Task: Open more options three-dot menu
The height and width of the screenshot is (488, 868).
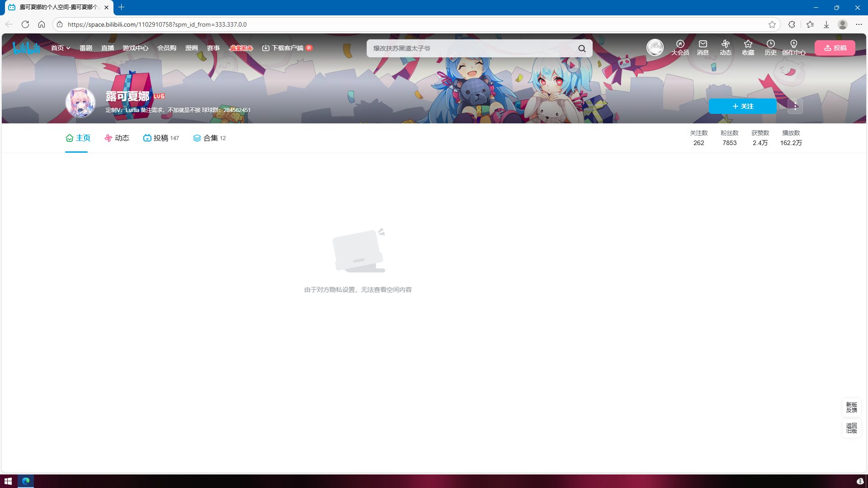Action: (795, 106)
